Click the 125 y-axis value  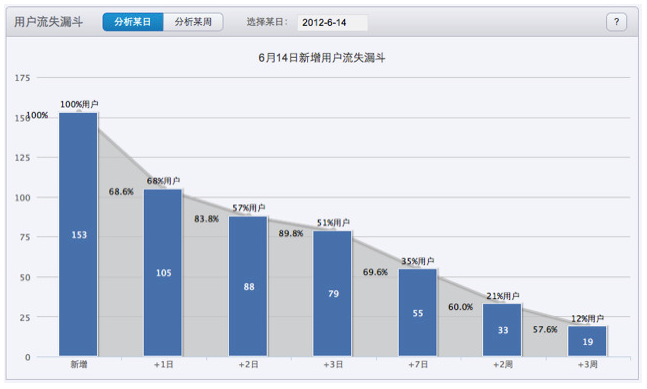[23, 158]
